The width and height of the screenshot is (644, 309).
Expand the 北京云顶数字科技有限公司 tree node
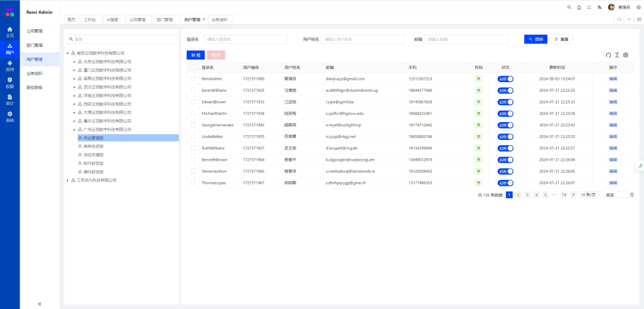click(x=74, y=61)
